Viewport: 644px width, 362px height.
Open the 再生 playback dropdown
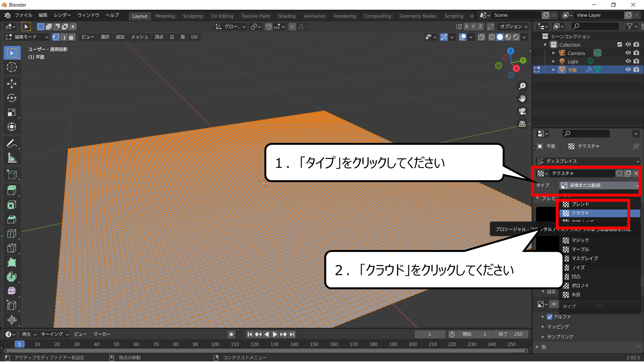[29, 334]
